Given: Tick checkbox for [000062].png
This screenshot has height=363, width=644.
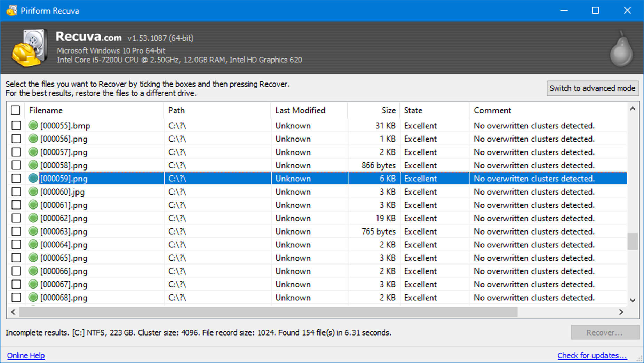Looking at the screenshot, I should tap(16, 218).
